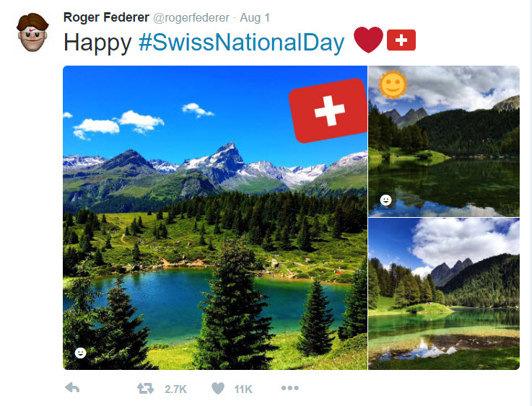Open the bottom-right shallow lake photo
Screen dimensions: 532x406
pos(444,294)
